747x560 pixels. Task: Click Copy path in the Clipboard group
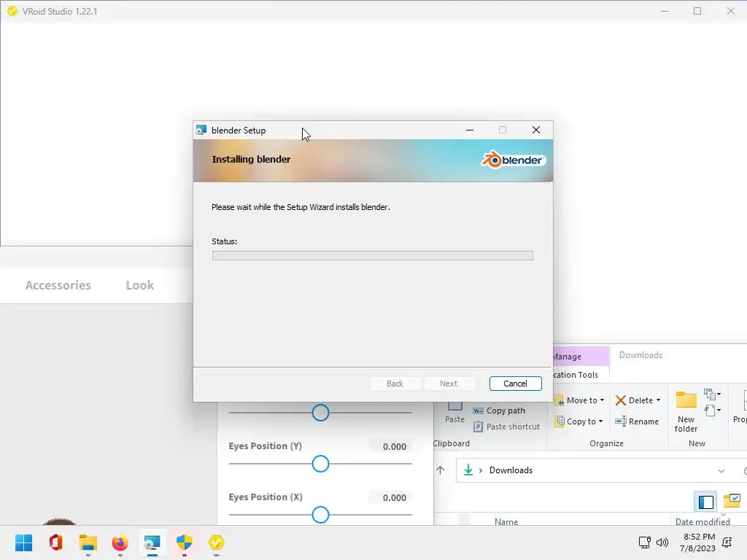point(499,411)
